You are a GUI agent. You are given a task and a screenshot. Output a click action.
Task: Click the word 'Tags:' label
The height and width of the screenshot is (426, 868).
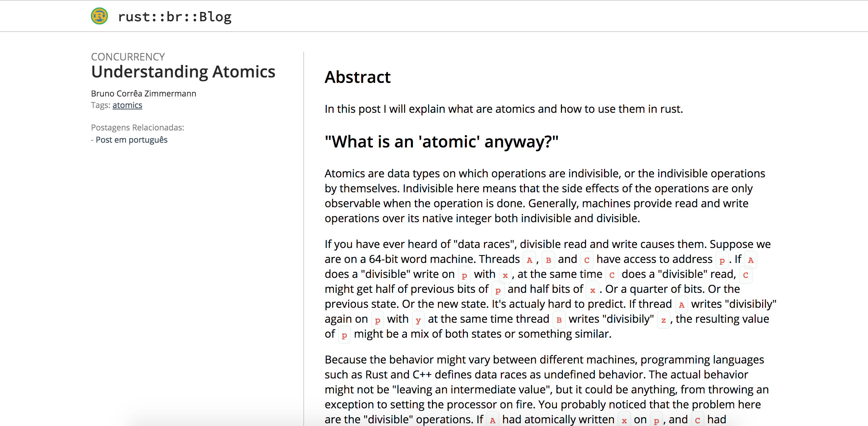[100, 105]
